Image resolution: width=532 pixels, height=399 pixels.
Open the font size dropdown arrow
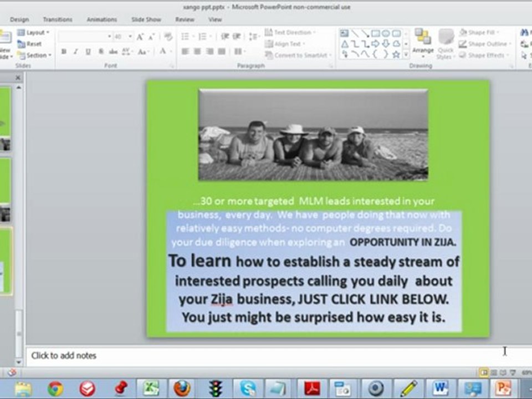click(130, 37)
